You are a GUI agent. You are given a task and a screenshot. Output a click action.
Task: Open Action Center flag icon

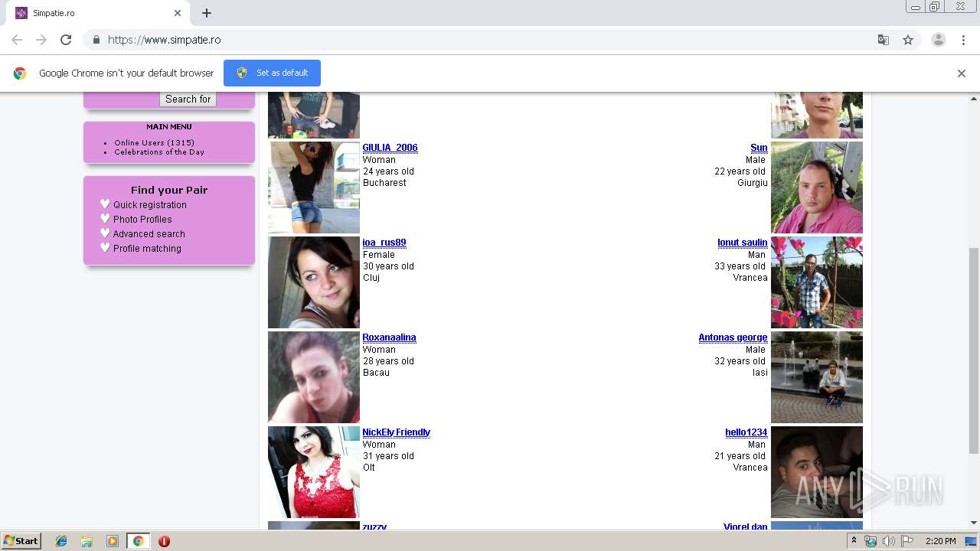point(907,541)
